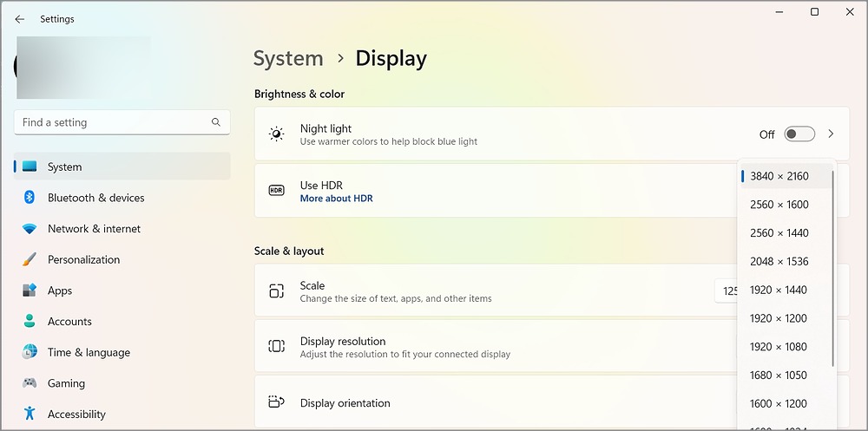Click the Personalization paintbrush icon

(x=30, y=259)
